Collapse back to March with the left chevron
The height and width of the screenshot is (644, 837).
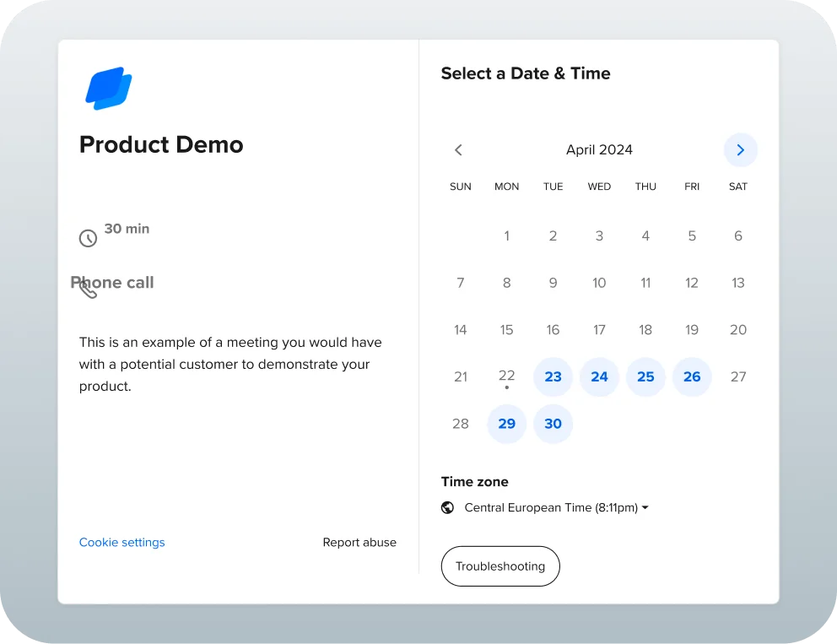pos(458,149)
